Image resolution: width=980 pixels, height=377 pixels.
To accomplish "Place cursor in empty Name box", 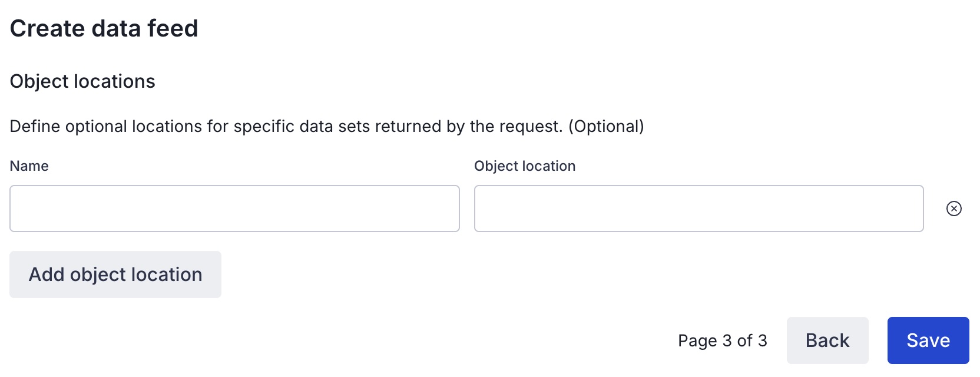I will (x=234, y=209).
